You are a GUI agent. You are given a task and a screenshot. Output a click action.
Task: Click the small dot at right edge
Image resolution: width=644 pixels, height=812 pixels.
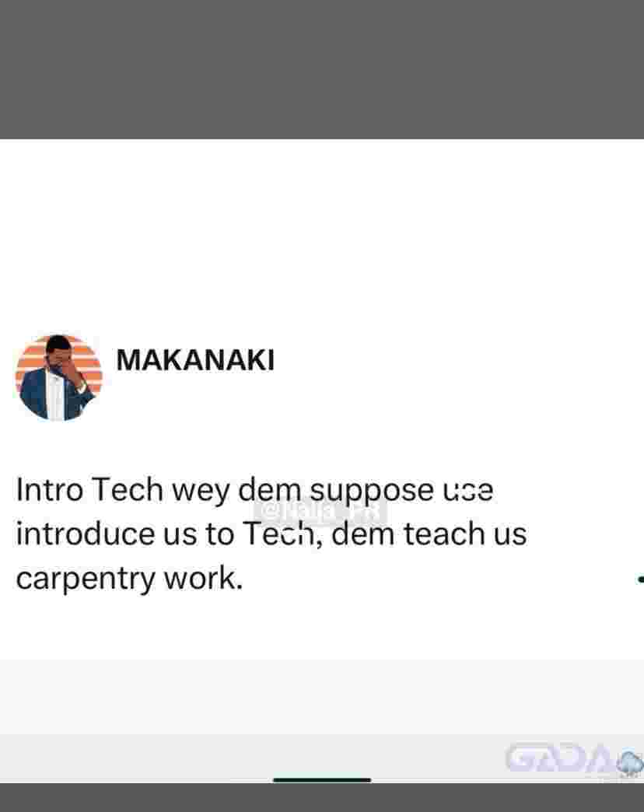point(640,579)
